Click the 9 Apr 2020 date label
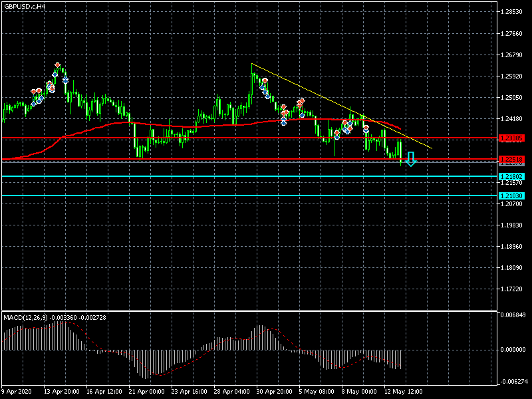 point(19,390)
